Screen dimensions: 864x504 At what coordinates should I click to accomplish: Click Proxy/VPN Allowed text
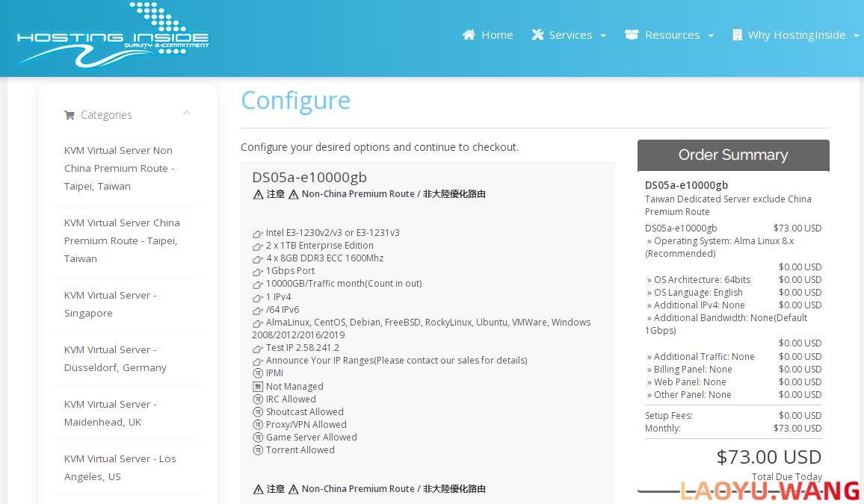(x=306, y=425)
